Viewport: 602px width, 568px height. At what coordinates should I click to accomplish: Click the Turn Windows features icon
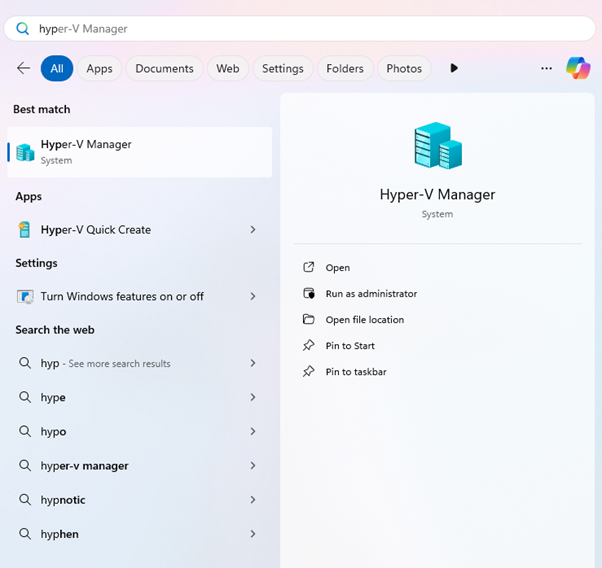[25, 297]
